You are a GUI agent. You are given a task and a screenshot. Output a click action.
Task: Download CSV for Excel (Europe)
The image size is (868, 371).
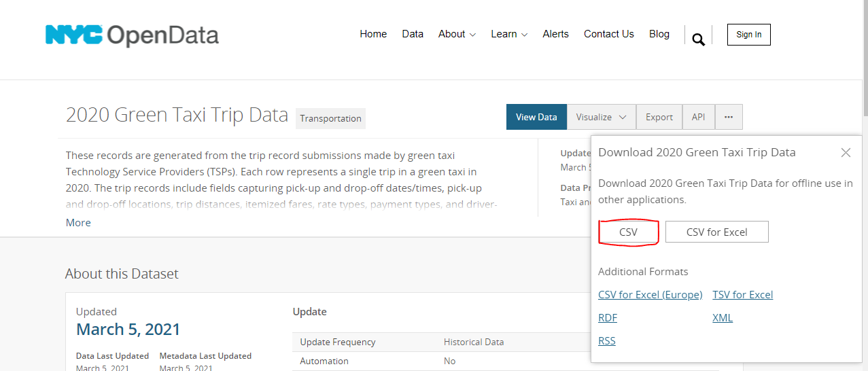coord(650,295)
